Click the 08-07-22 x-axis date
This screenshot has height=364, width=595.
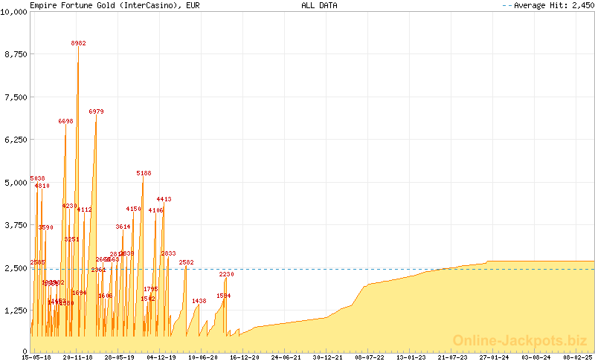coord(369,357)
